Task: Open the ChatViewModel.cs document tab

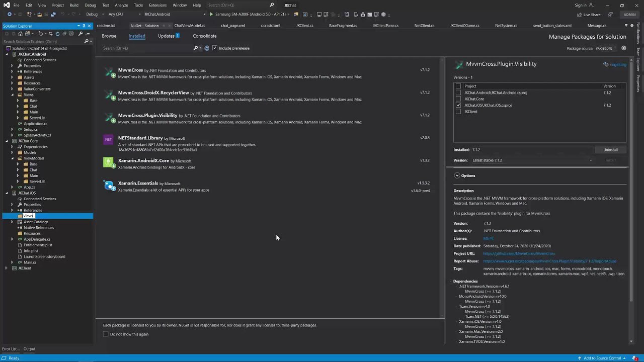Action: tap(190, 26)
